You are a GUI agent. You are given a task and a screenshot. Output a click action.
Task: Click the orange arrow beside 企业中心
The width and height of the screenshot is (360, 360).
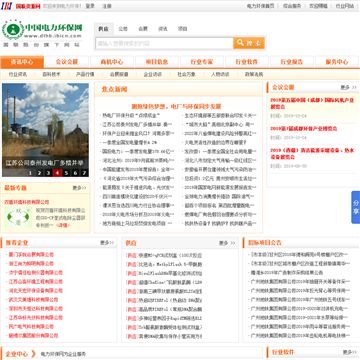pyautogui.click(x=33, y=354)
